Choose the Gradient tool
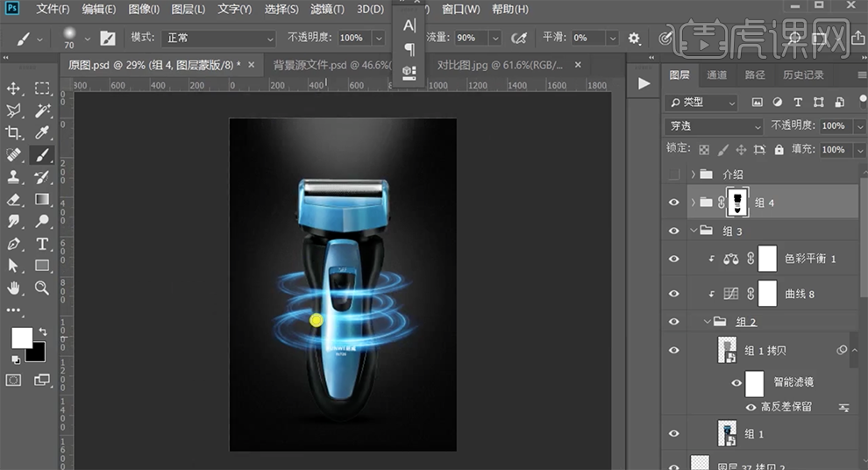Viewport: 868px width, 470px height. click(41, 200)
